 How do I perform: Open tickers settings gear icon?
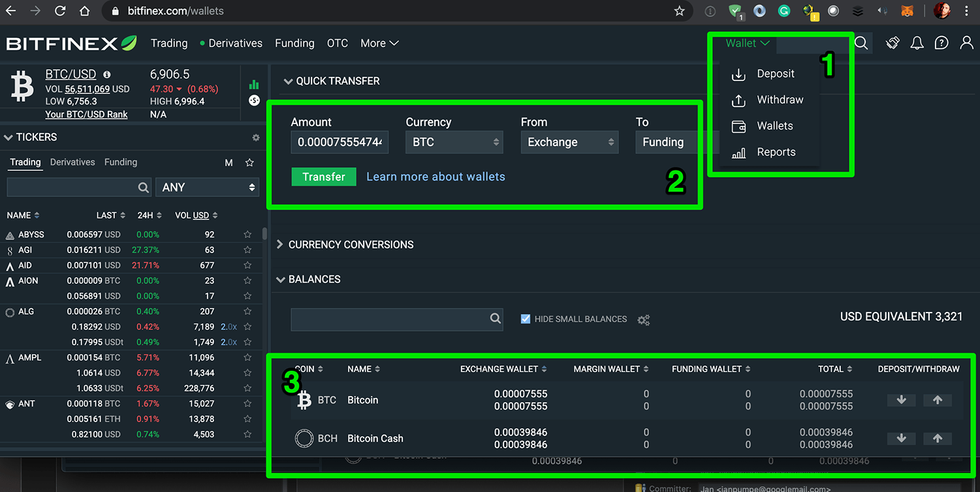[x=256, y=138]
